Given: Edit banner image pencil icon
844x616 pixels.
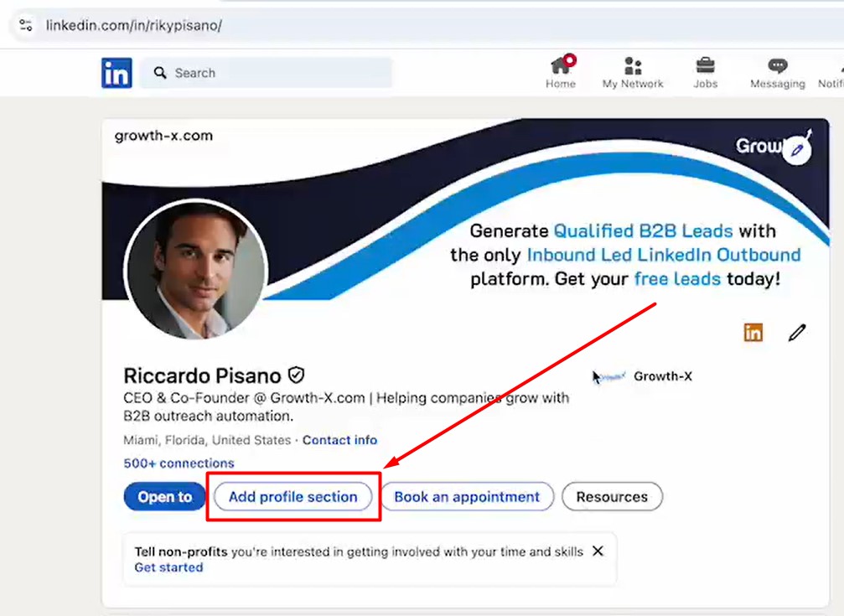Looking at the screenshot, I should pos(797,150).
